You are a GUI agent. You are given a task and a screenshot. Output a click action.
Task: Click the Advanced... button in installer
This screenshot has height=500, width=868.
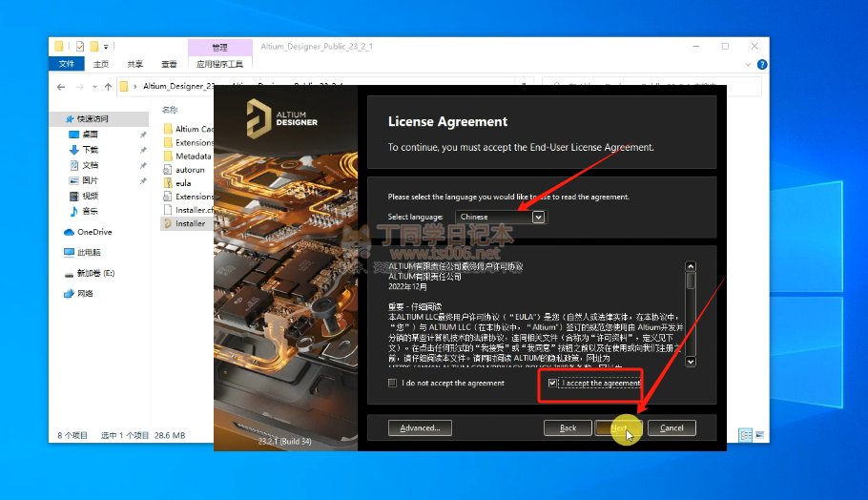tap(420, 428)
